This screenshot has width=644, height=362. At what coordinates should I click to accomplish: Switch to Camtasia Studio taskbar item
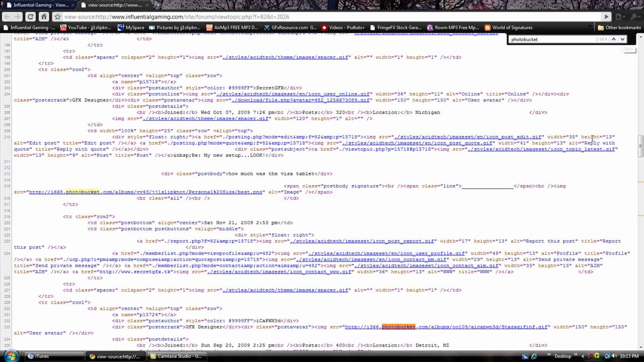[x=176, y=356]
